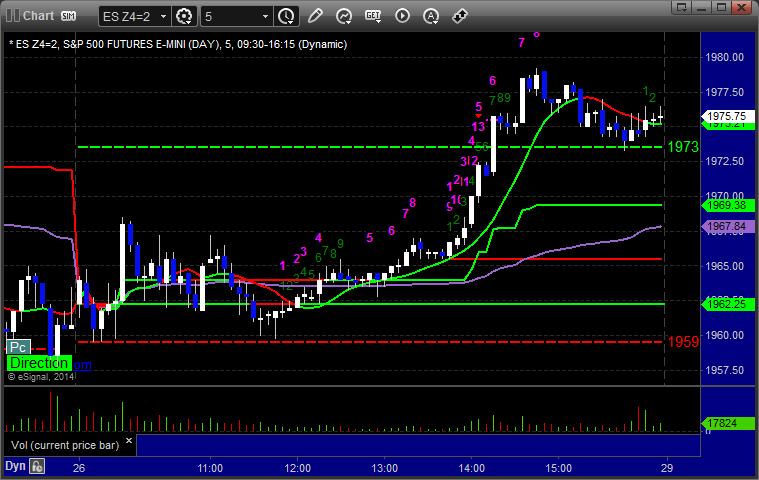Screen dimensions: 759x480
Task: Close the Vol (current price bar) tab
Action: 129,440
